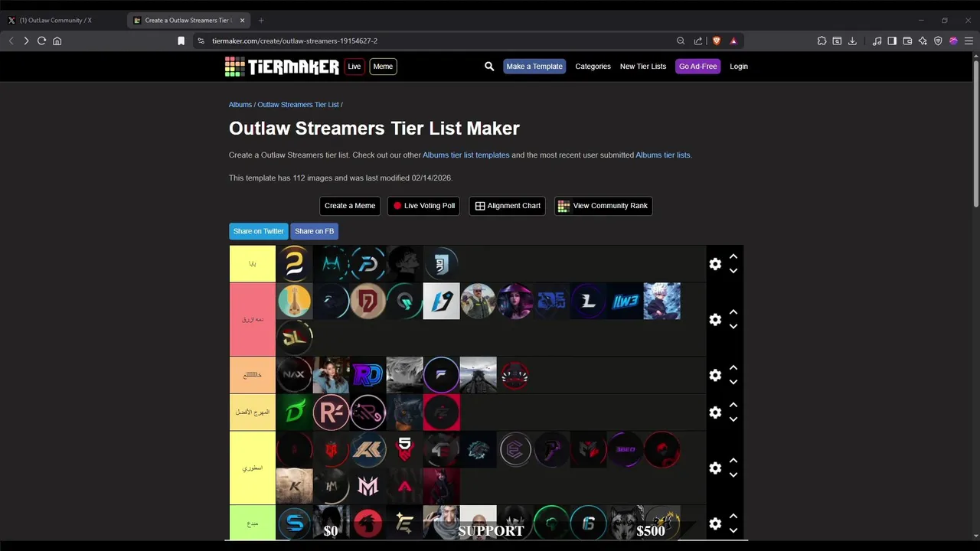
Task: Click View Community Rank button
Action: (603, 206)
